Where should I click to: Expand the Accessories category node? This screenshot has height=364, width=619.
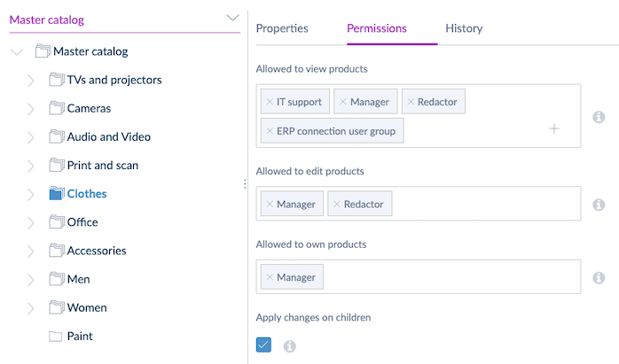[31, 251]
